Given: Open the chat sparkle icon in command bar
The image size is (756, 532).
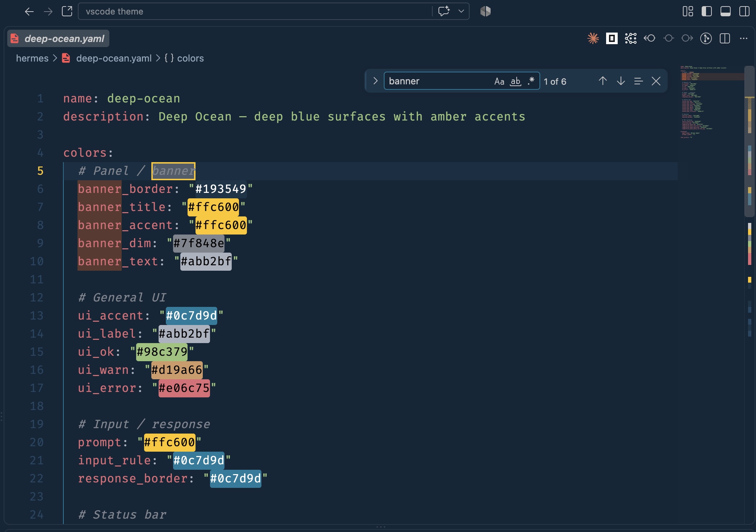Looking at the screenshot, I should 444,11.
